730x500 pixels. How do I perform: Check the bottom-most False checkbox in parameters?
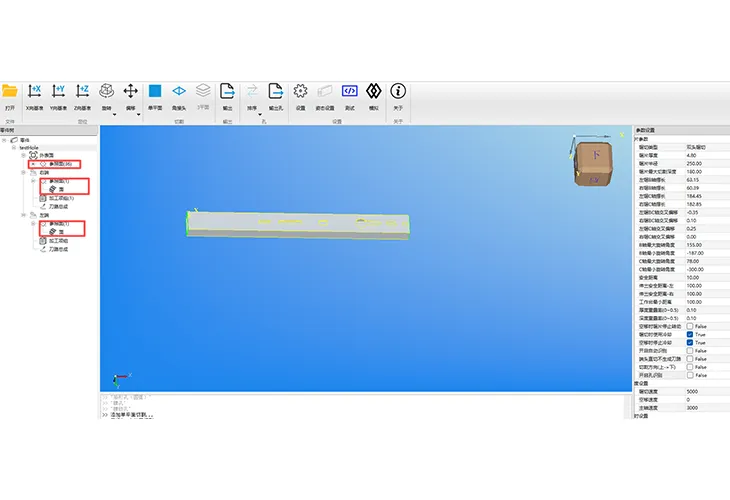click(x=690, y=375)
